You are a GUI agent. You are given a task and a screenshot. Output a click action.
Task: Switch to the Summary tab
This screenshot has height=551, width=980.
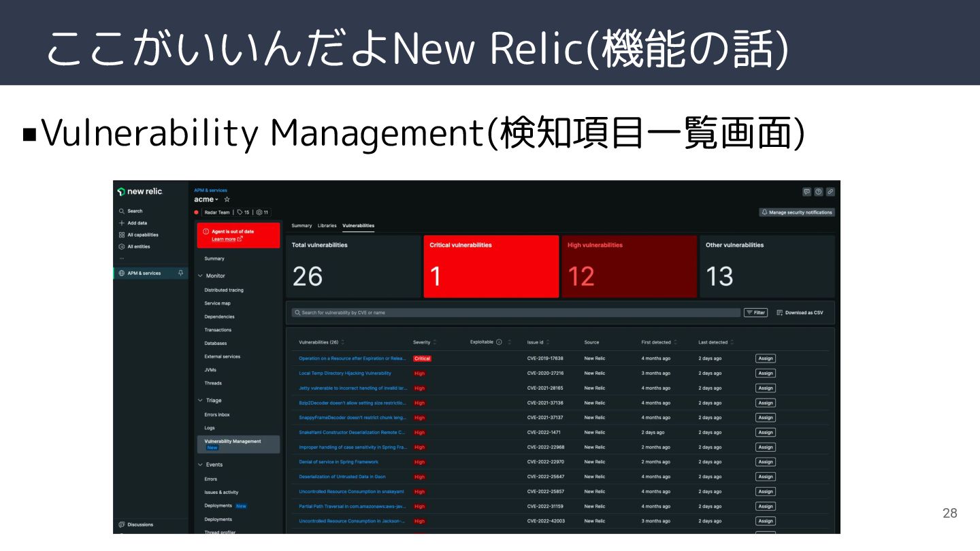301,226
